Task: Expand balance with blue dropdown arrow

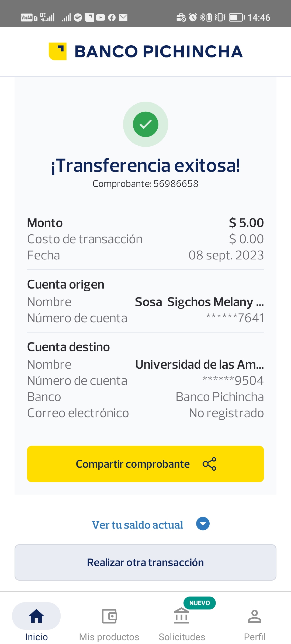Action: click(x=203, y=524)
